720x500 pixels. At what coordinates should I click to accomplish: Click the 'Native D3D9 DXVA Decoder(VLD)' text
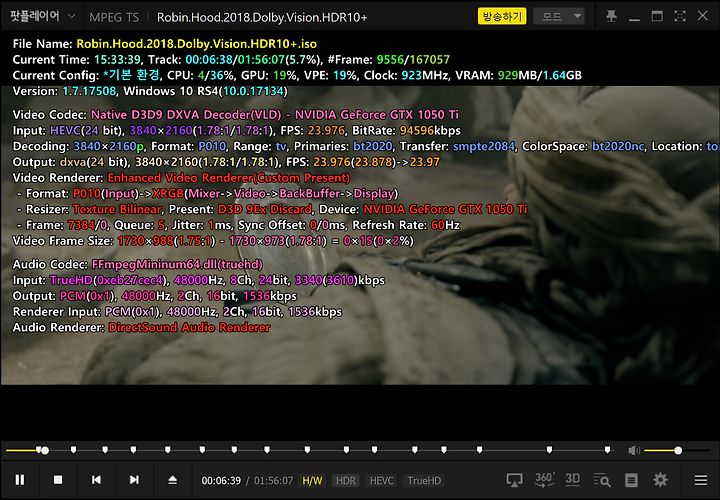click(x=187, y=115)
